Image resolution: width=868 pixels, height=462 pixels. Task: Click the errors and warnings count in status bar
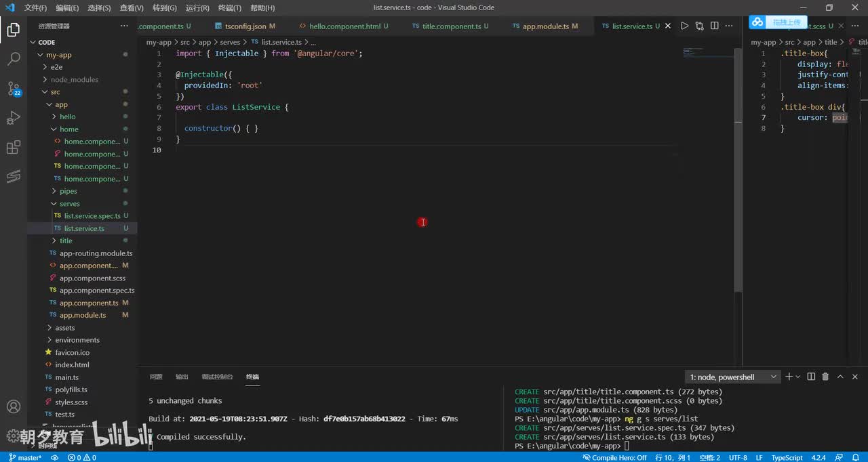point(82,457)
